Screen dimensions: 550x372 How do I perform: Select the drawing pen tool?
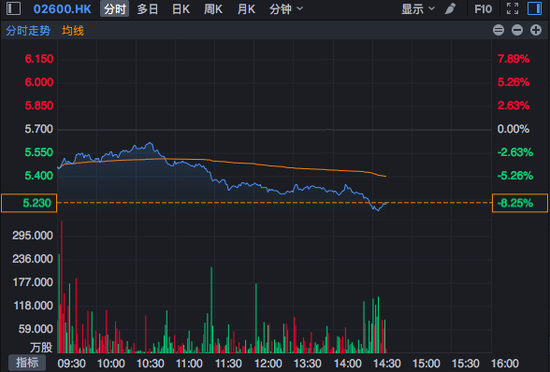450,9
